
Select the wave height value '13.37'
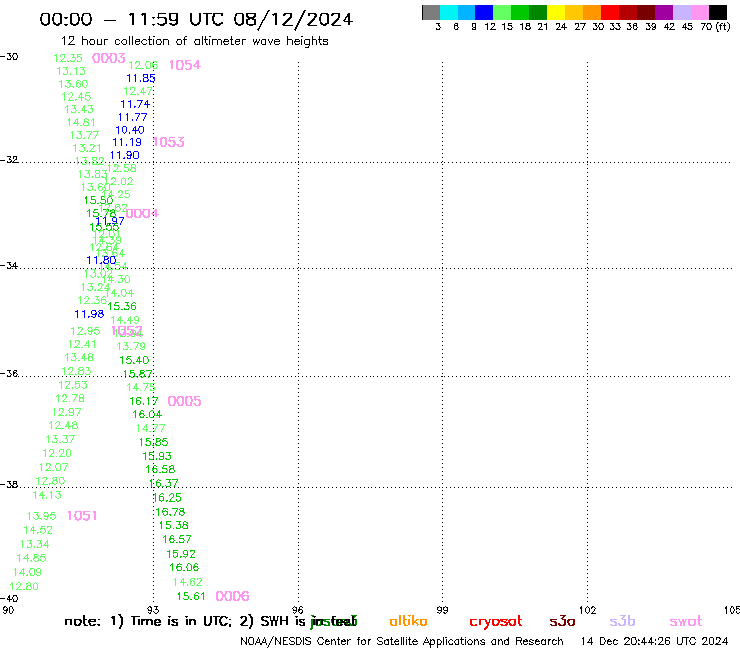click(60, 439)
